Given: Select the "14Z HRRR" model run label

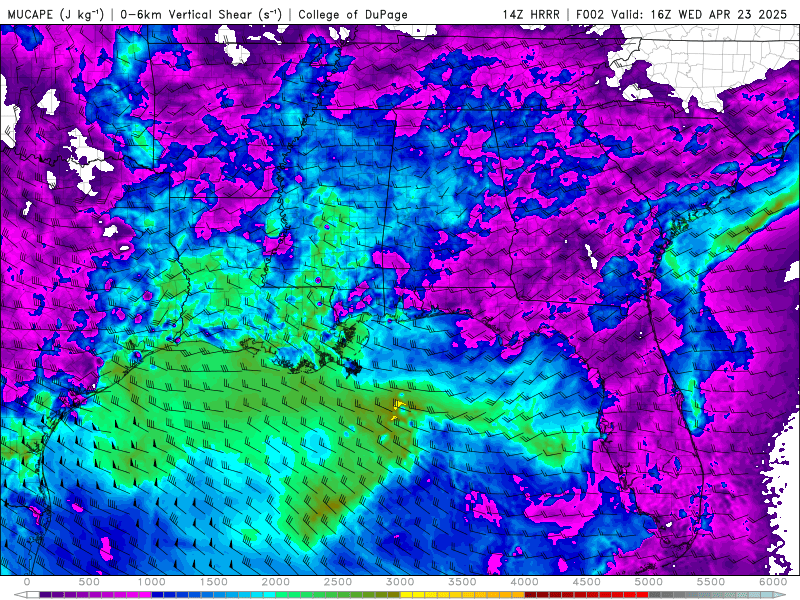Looking at the screenshot, I should pos(531,14).
